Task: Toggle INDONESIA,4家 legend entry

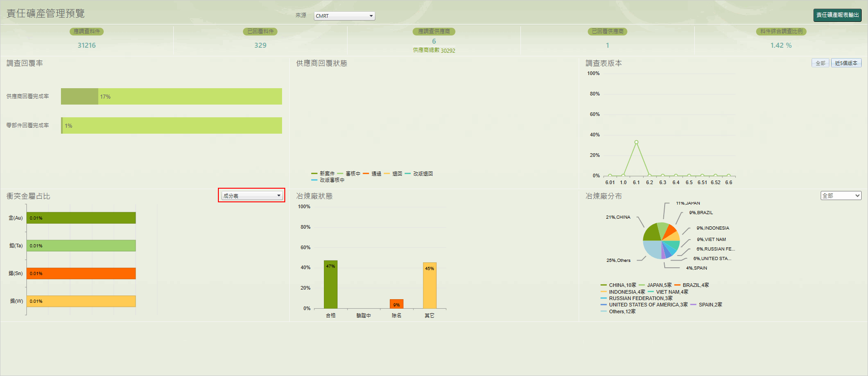Action: [623, 292]
